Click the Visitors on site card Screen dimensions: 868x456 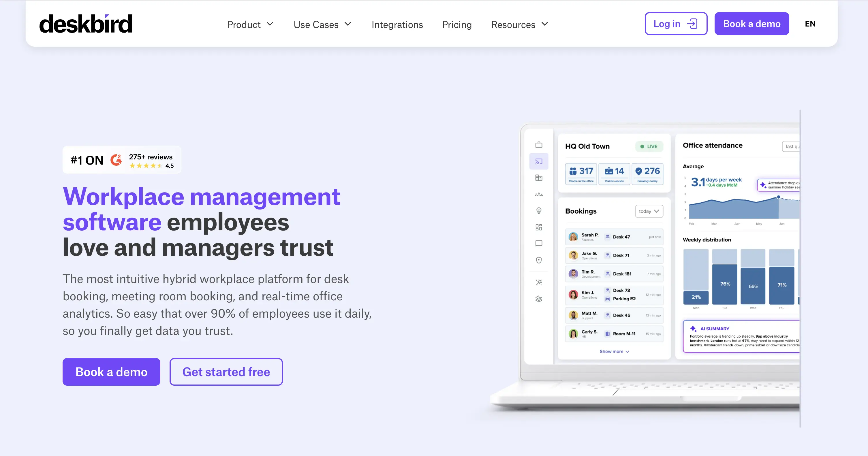pos(614,174)
